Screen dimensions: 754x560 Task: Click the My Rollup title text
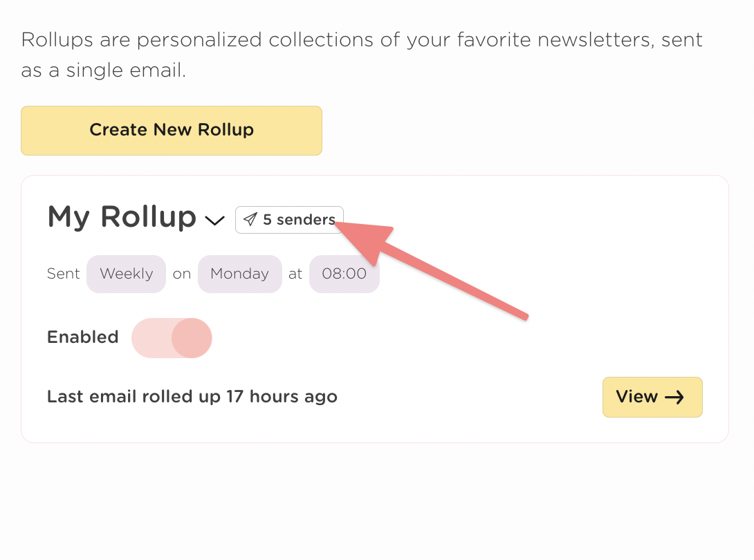tap(121, 218)
